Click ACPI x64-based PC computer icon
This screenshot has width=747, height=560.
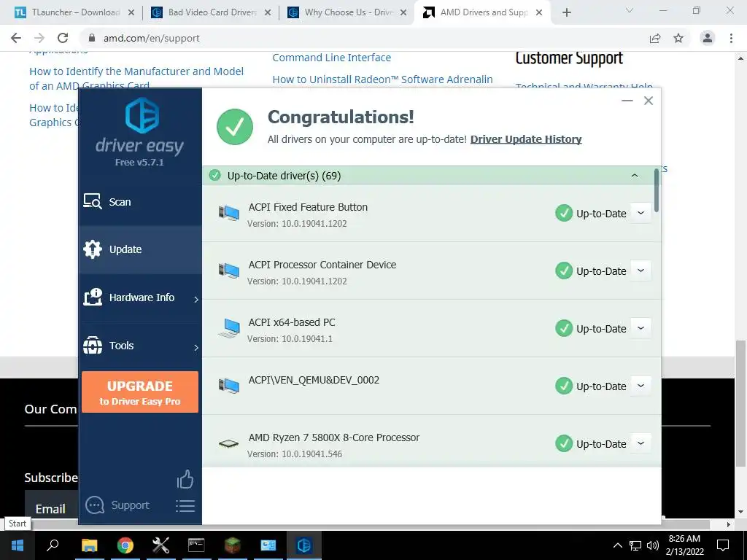point(229,328)
